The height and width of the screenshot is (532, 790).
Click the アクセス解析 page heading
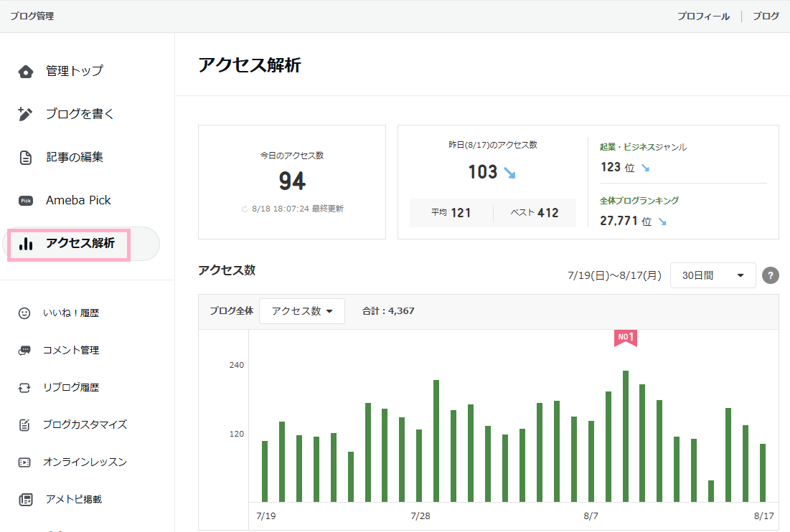[x=250, y=65]
